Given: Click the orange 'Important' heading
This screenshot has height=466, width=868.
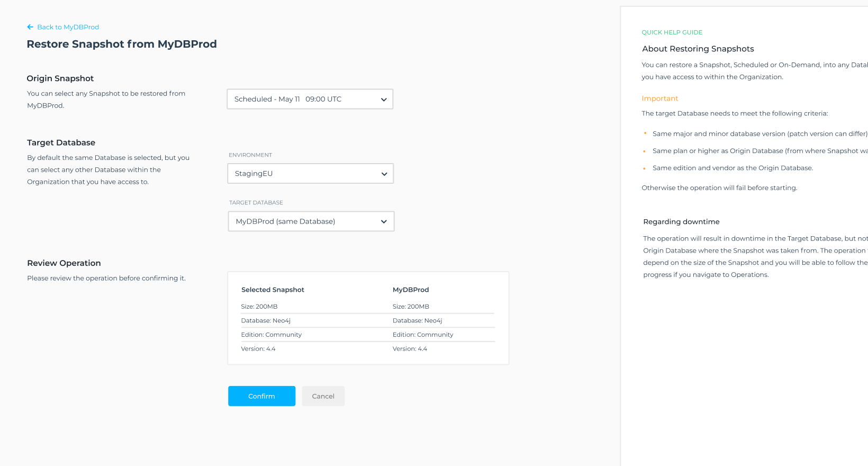Looking at the screenshot, I should coord(659,98).
